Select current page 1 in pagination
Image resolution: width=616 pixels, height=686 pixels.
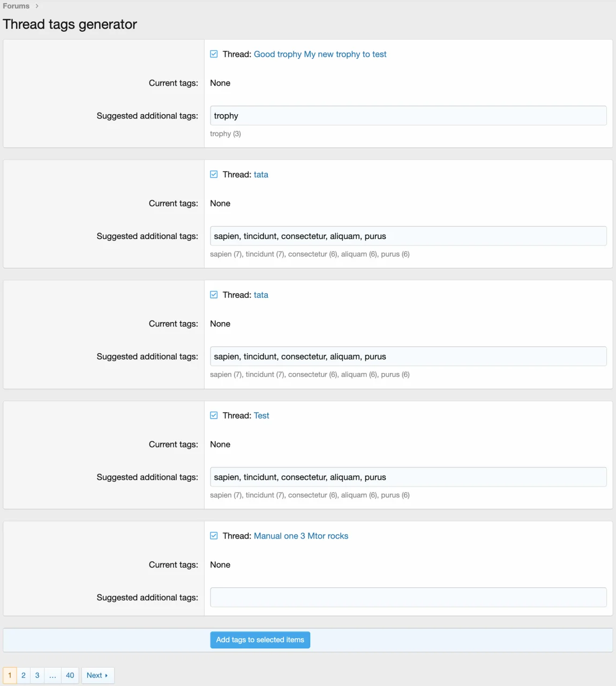[x=10, y=675]
